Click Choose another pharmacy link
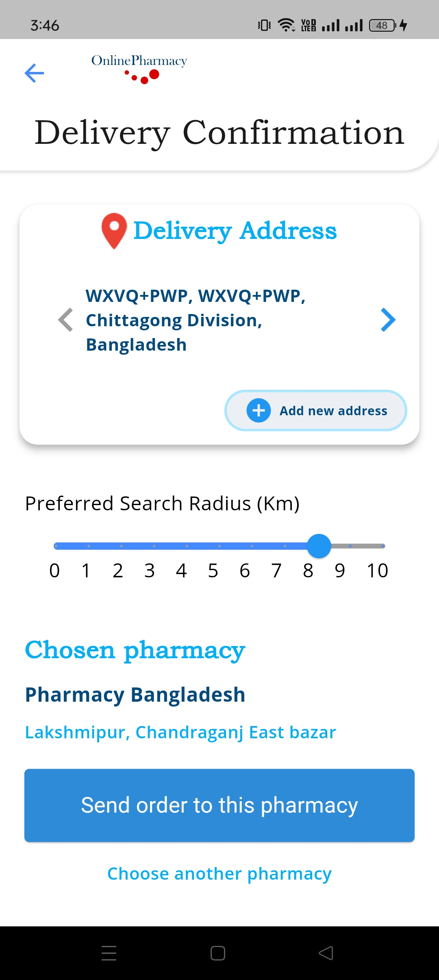 pyautogui.click(x=219, y=873)
